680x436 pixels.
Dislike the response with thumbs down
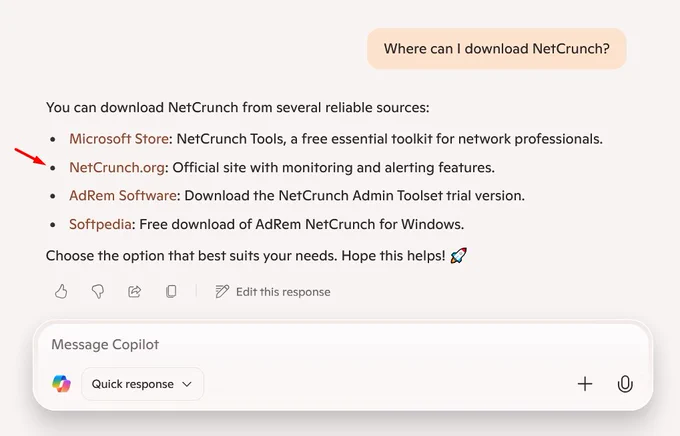pyautogui.click(x=98, y=292)
